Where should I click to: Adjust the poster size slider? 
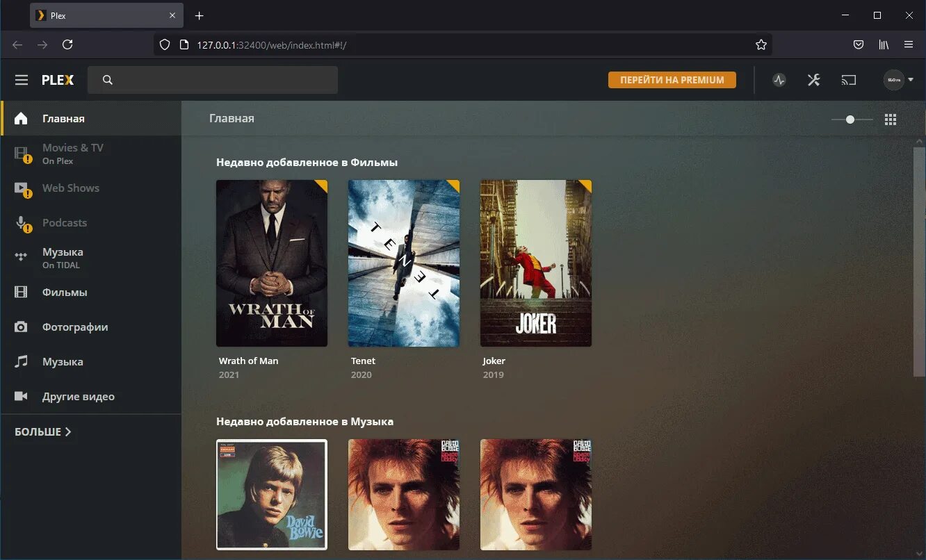click(x=852, y=120)
